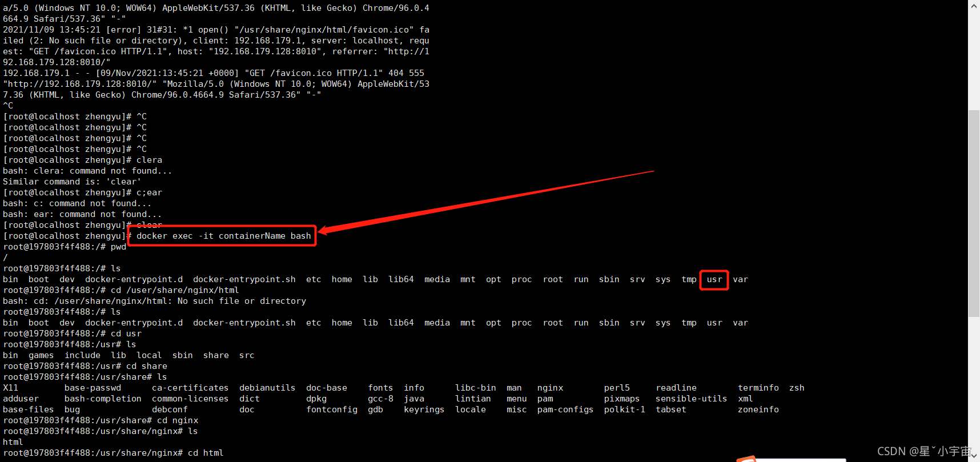Click the '[09/Nov/2021:13:45:21 +0000]' timestamp
980x462 pixels.
167,73
